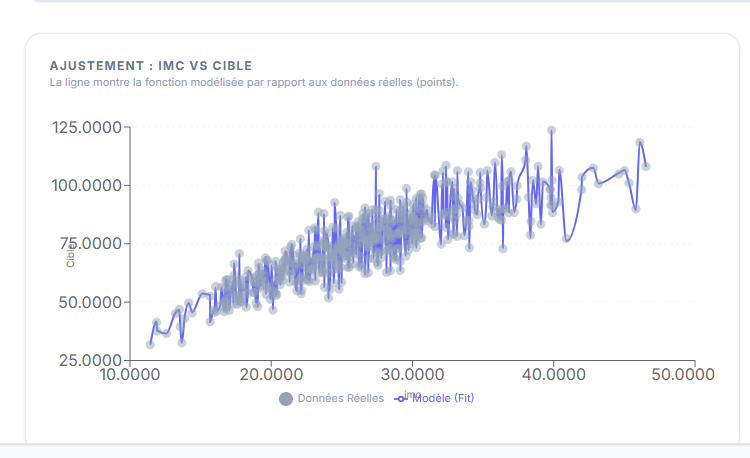Image resolution: width=750 pixels, height=458 pixels.
Task: Click the 40.0000 x-axis tick label
Action: point(553,374)
